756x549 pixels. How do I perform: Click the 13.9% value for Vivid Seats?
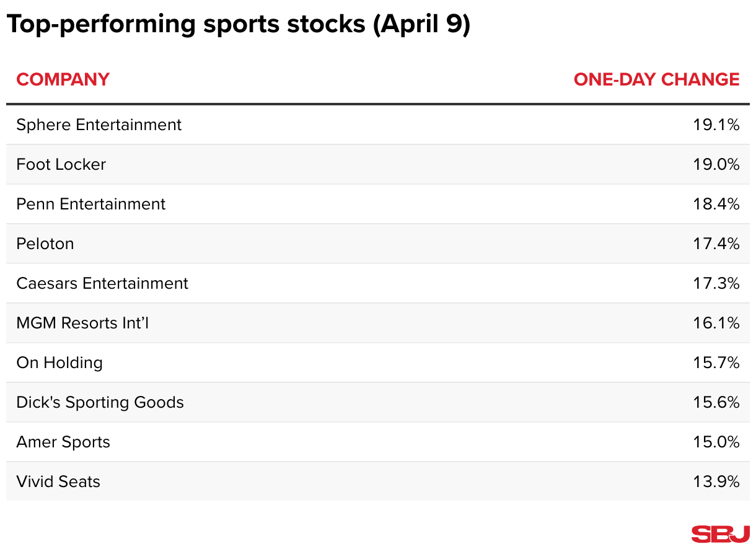coord(716,481)
